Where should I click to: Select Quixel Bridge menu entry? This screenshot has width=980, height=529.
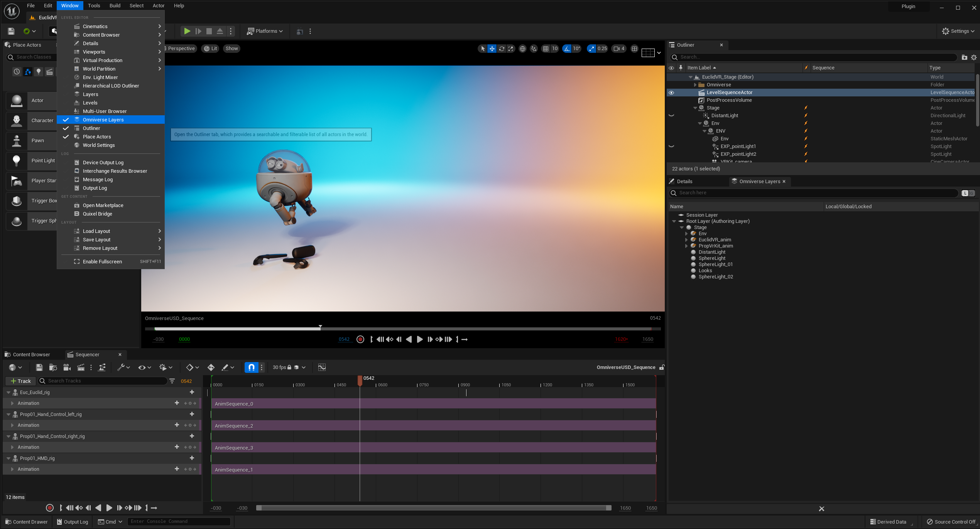111,214
